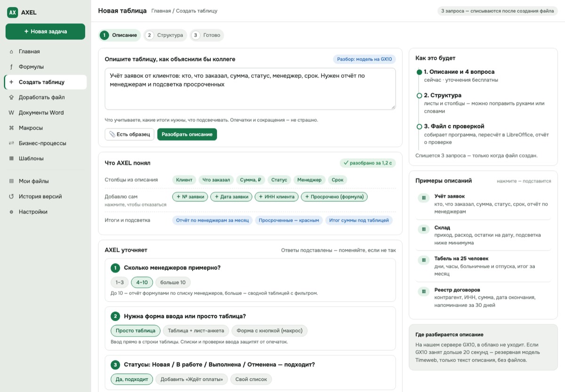Click the upload icon beside Доработать файл
565x392 pixels.
coord(11,97)
